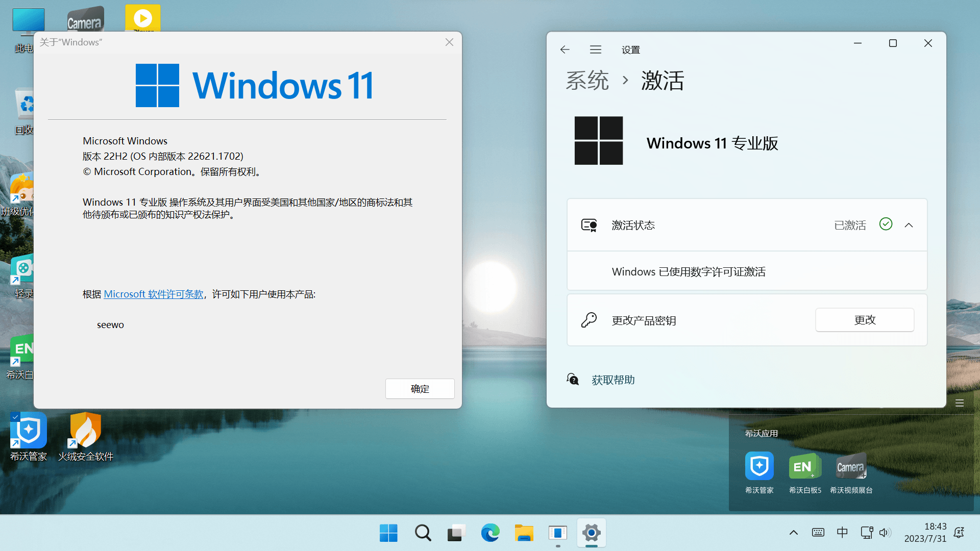This screenshot has height=551, width=980.
Task: Click the 系统 breadcrumb in Settings
Action: (x=587, y=81)
